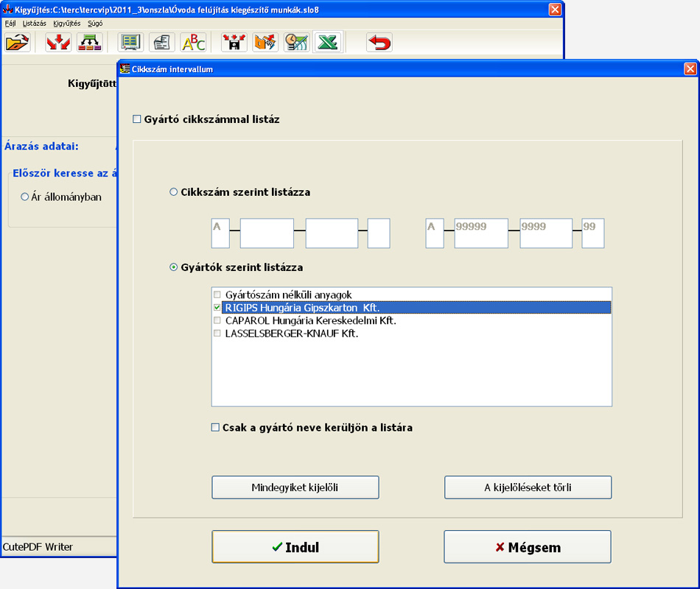
Task: Click the red undo back arrow icon
Action: tap(379, 43)
